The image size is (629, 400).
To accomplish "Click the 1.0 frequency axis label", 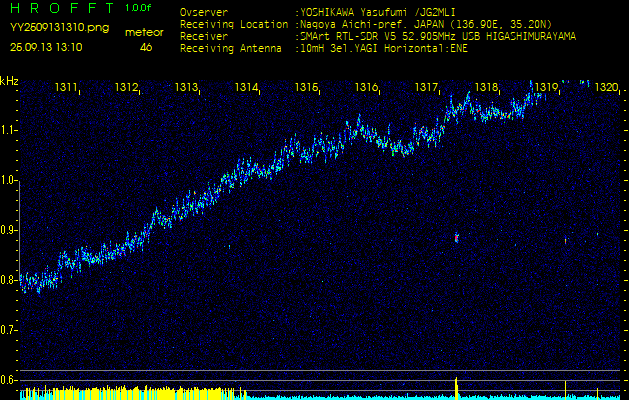I will (9, 180).
